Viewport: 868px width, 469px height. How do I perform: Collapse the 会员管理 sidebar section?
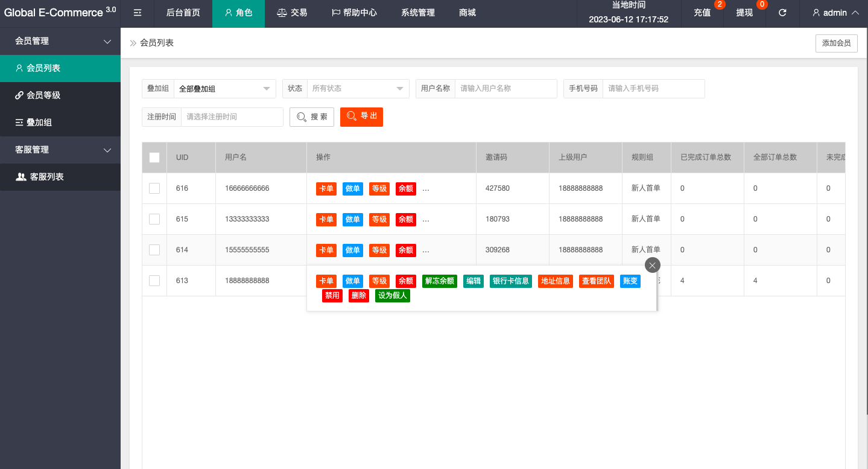60,41
